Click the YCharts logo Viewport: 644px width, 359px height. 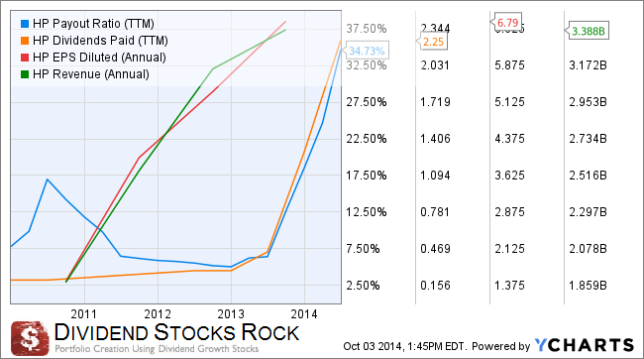click(585, 345)
